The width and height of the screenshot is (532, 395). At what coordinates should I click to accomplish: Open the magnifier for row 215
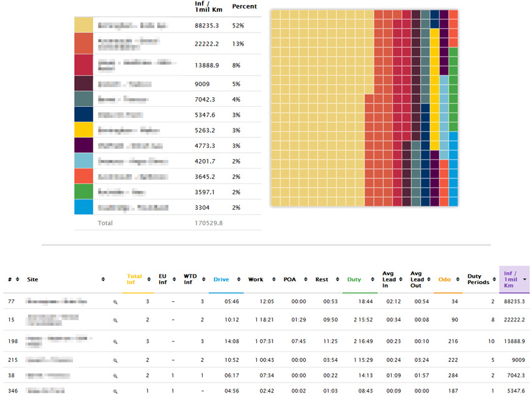coord(115,360)
